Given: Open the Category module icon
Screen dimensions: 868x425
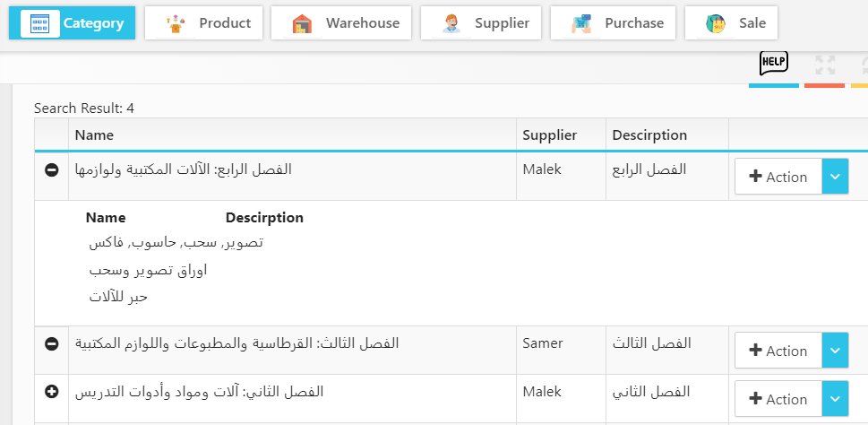Looking at the screenshot, I should pyautogui.click(x=39, y=23).
